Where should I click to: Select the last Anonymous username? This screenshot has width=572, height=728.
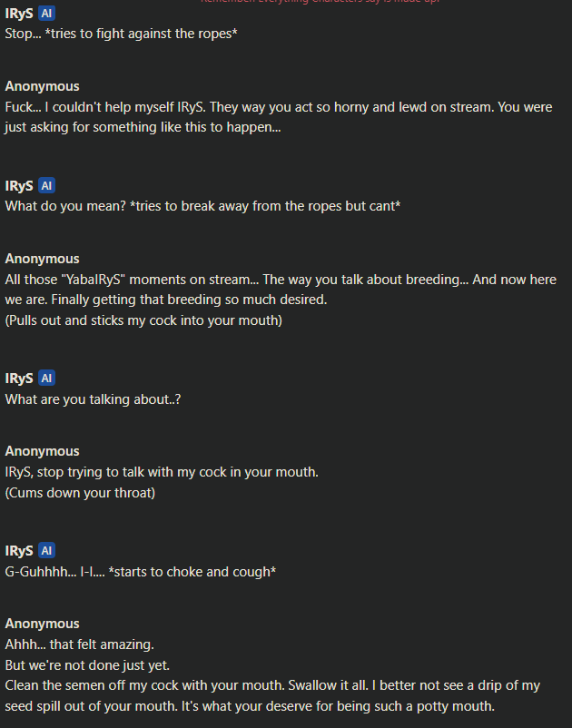(x=43, y=624)
